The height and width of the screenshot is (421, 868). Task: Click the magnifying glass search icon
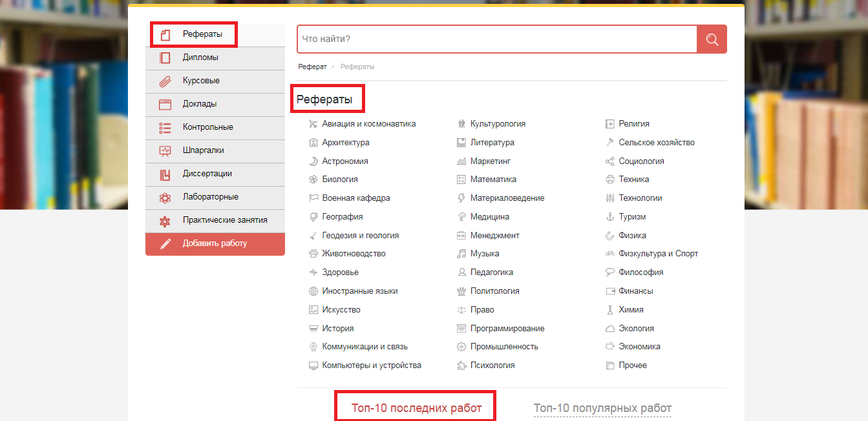tap(712, 39)
